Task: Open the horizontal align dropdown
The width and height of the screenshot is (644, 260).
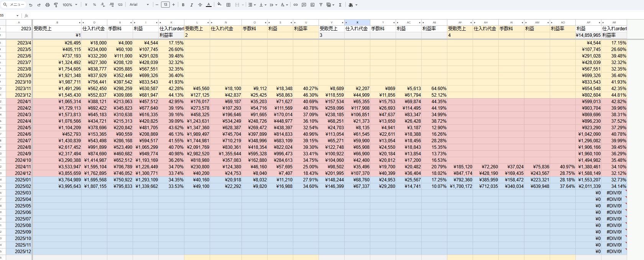Action: coord(251,5)
